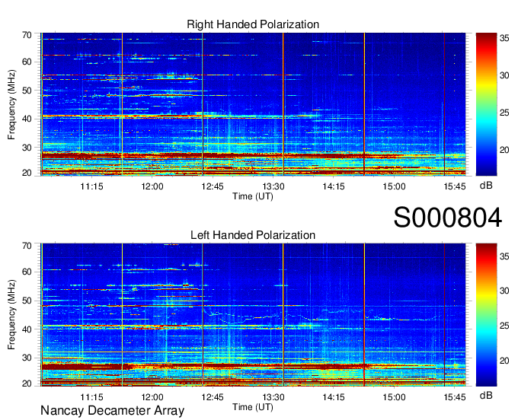Click the top spectrogram's 12:45 time label

click(x=213, y=186)
